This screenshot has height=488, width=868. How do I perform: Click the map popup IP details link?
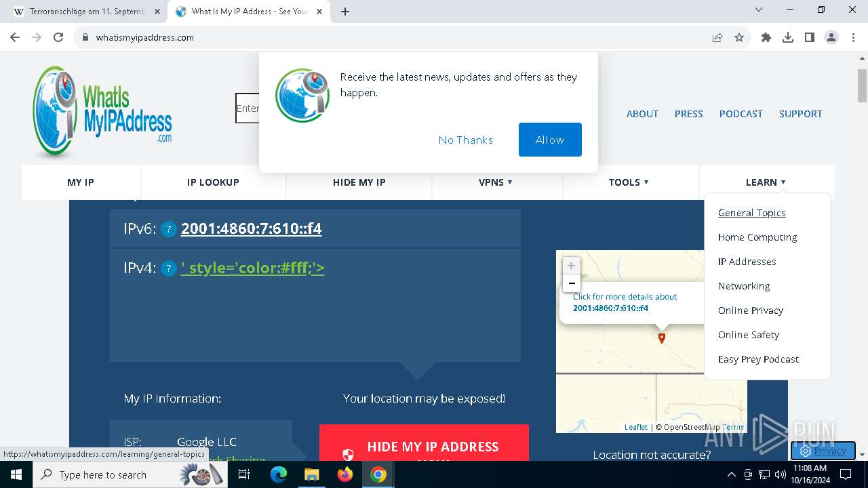pyautogui.click(x=625, y=302)
